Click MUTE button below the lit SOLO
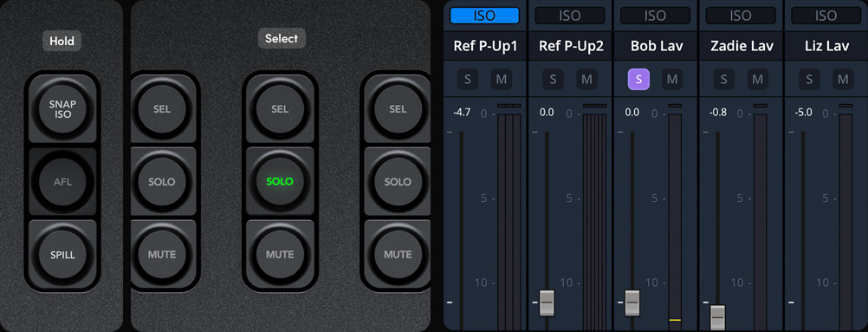The height and width of the screenshot is (332, 868). tap(280, 255)
